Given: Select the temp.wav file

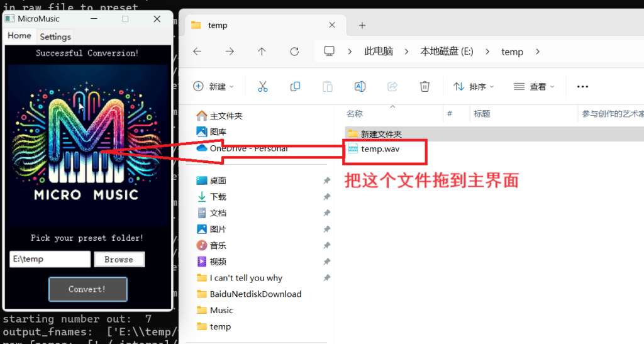Looking at the screenshot, I should pyautogui.click(x=380, y=148).
